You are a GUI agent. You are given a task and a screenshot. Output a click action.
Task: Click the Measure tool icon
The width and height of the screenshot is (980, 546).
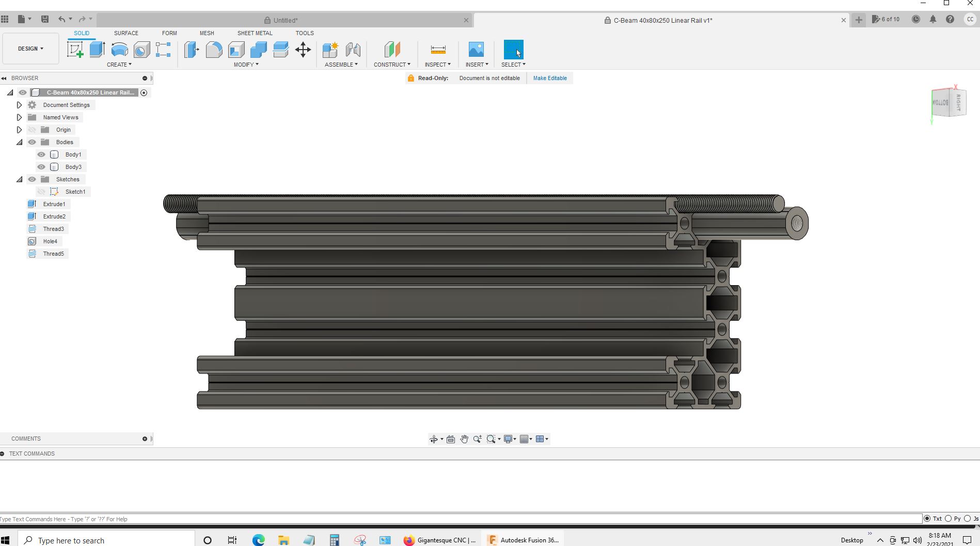pos(438,50)
